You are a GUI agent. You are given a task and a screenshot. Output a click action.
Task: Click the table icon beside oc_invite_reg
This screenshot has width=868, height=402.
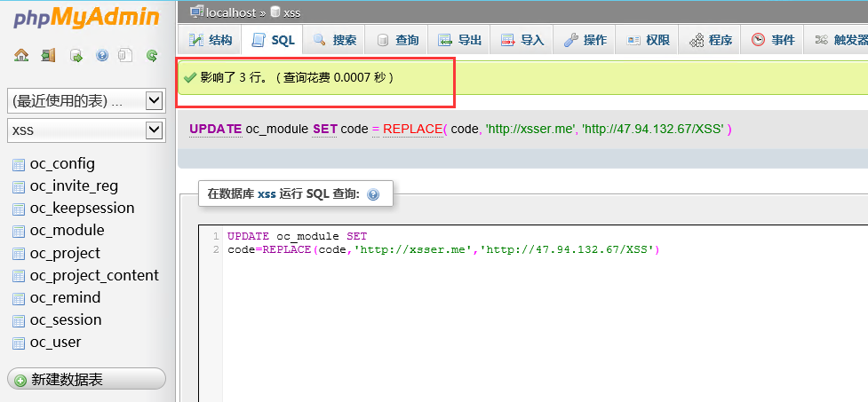pyautogui.click(x=19, y=187)
